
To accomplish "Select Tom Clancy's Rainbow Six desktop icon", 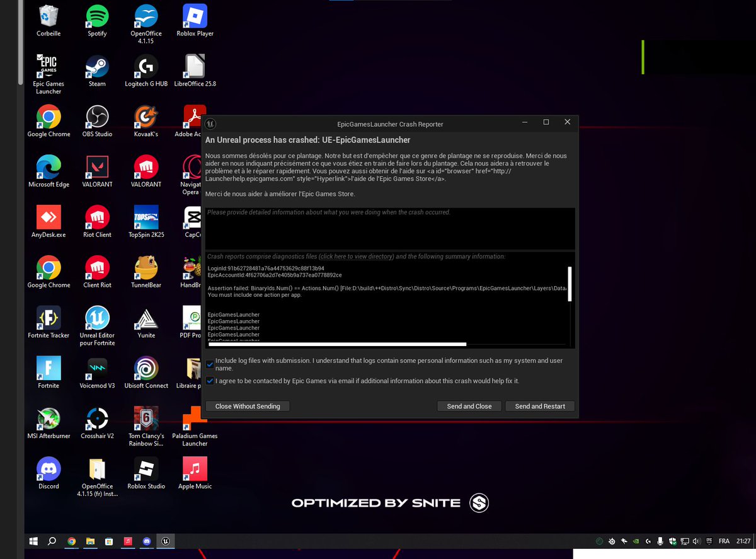I will [x=146, y=427].
